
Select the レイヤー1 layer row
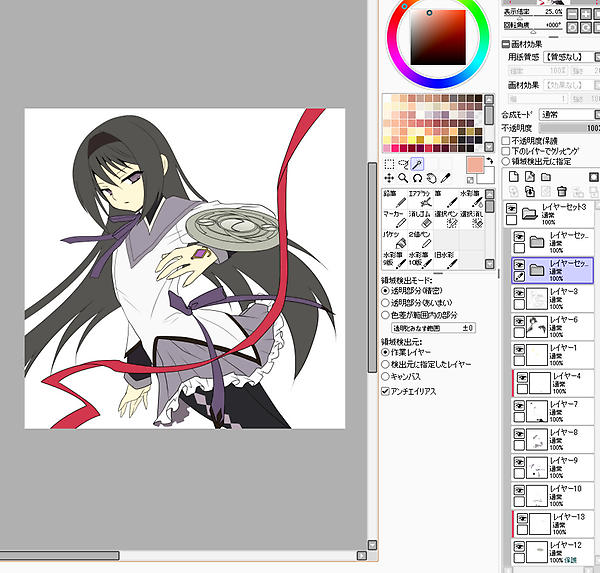coord(553,355)
